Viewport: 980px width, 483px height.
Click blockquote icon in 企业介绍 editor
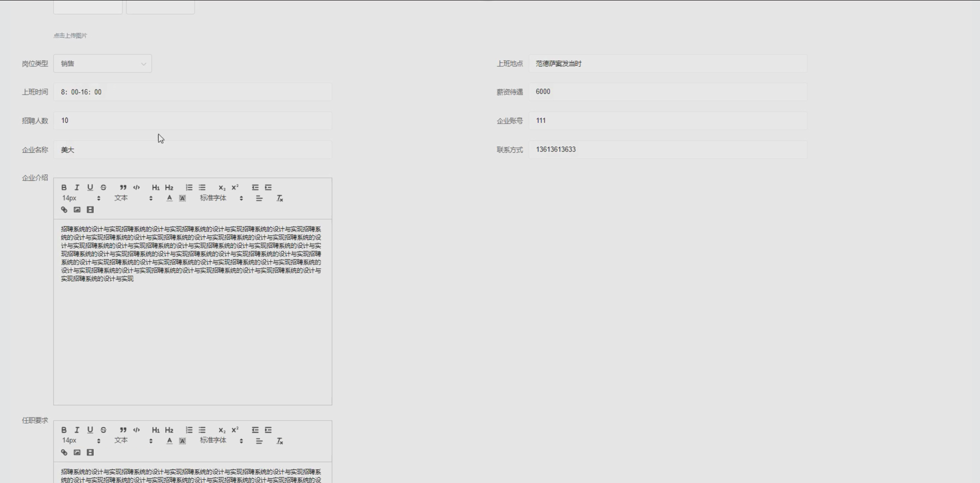[x=123, y=187]
